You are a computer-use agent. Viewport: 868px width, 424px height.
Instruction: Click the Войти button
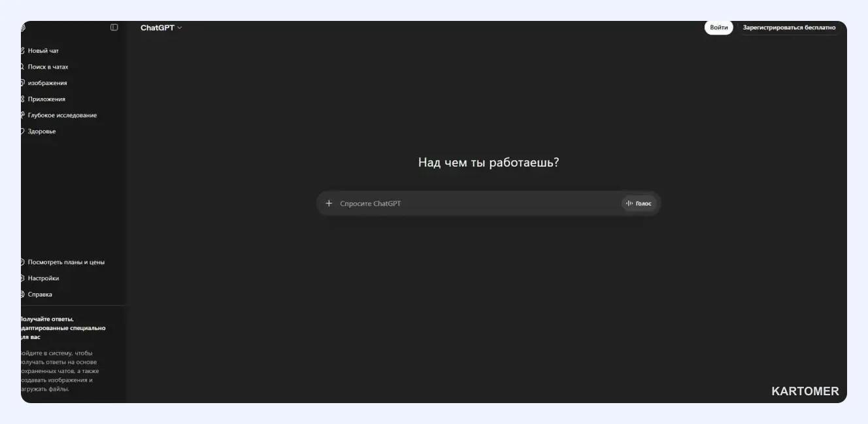pos(719,27)
